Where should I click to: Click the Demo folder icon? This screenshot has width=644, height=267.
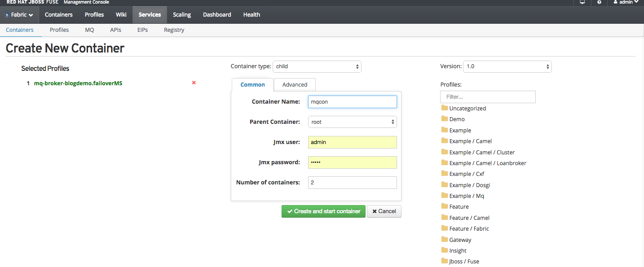(x=445, y=119)
